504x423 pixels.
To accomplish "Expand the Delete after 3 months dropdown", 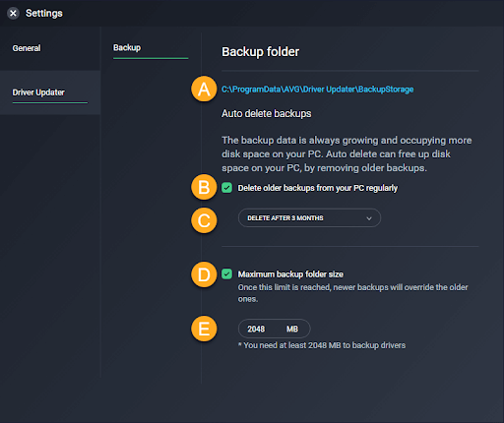I will pyautogui.click(x=309, y=218).
